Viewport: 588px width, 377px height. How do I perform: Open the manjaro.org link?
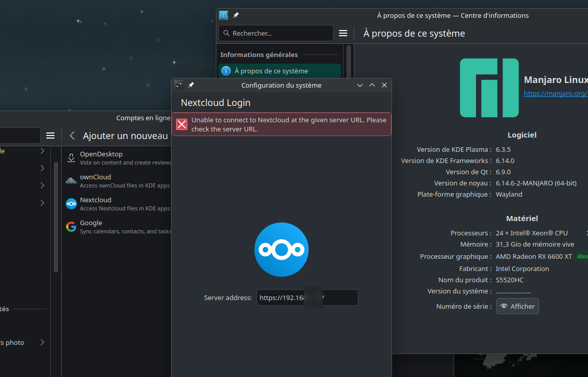[x=556, y=93]
